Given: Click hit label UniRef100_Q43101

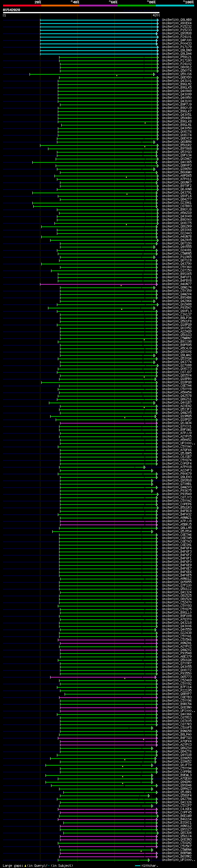Looking at the screenshot, I should click(x=177, y=81).
